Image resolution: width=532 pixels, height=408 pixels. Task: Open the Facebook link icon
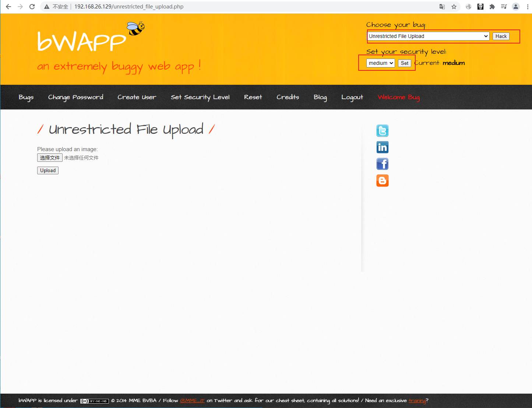pos(383,164)
